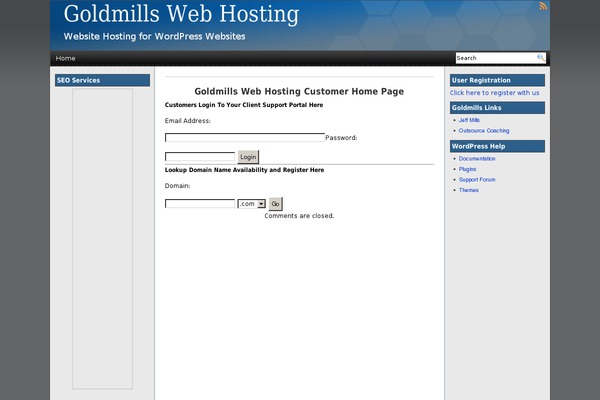The height and width of the screenshot is (400, 600).
Task: Click 'Goldmills Web Hosting Customer Home Page' heading
Action: [299, 91]
